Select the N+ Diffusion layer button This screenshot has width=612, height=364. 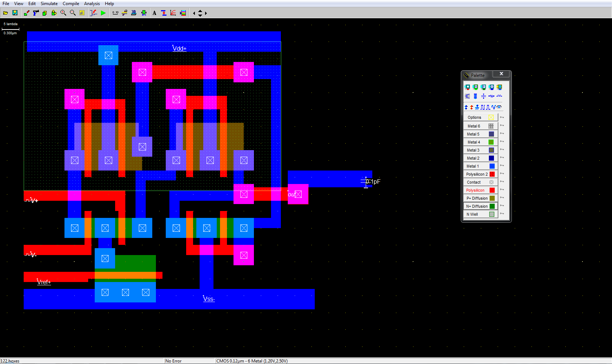[480, 206]
